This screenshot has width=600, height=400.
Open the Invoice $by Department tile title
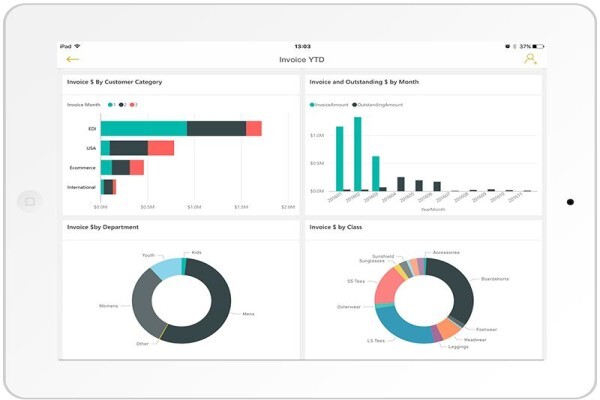point(103,227)
